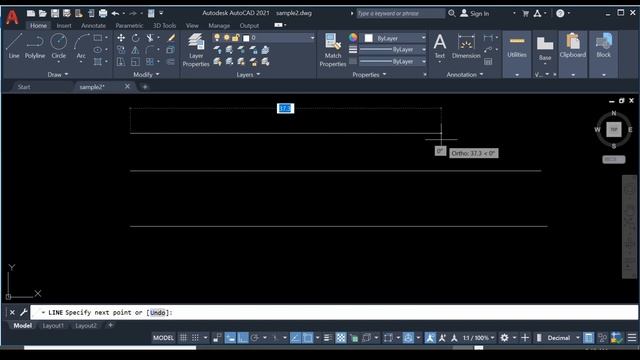The image size is (640, 360).
Task: Expand the Modify panel
Action: coord(146,75)
